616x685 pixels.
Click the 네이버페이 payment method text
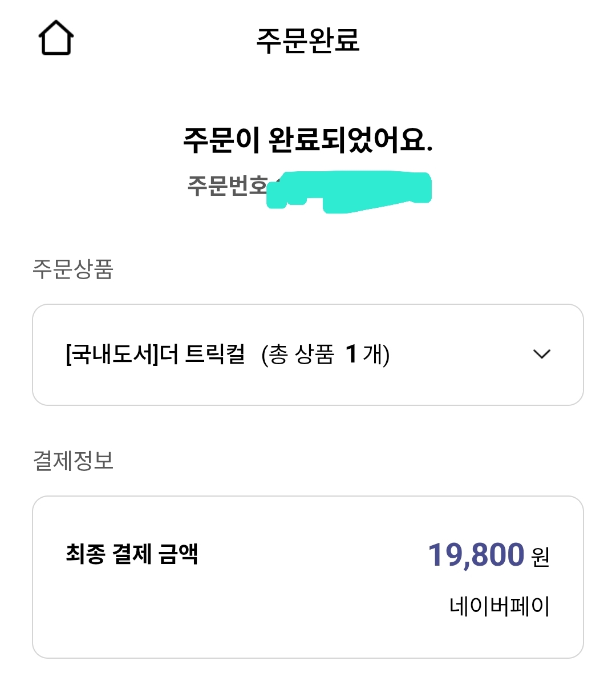pyautogui.click(x=500, y=606)
